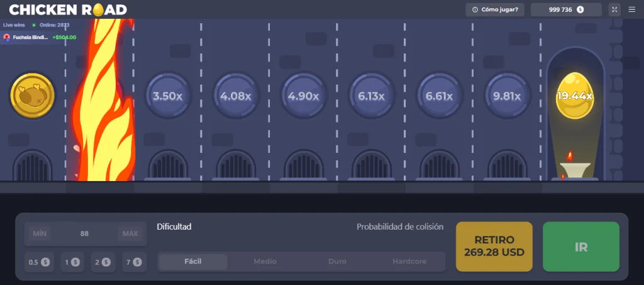
Task: Toggle fullscreen mode icon
Action: point(614,9)
